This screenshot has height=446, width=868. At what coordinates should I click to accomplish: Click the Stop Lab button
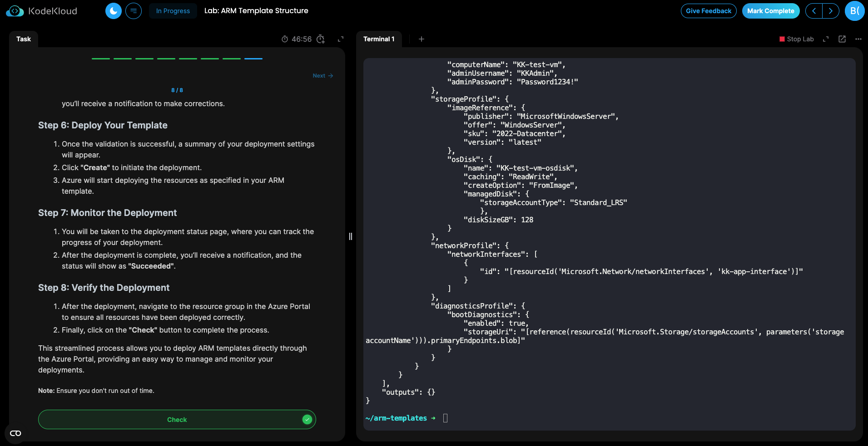[796, 39]
